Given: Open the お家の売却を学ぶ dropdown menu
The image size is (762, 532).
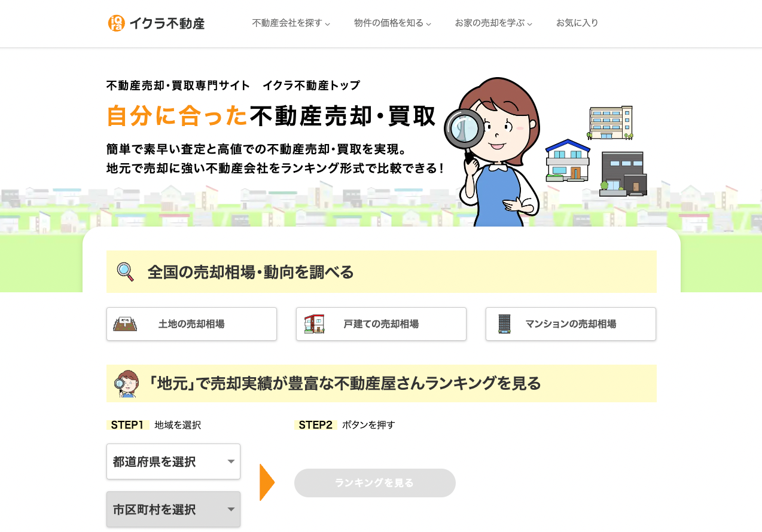Looking at the screenshot, I should pos(493,23).
